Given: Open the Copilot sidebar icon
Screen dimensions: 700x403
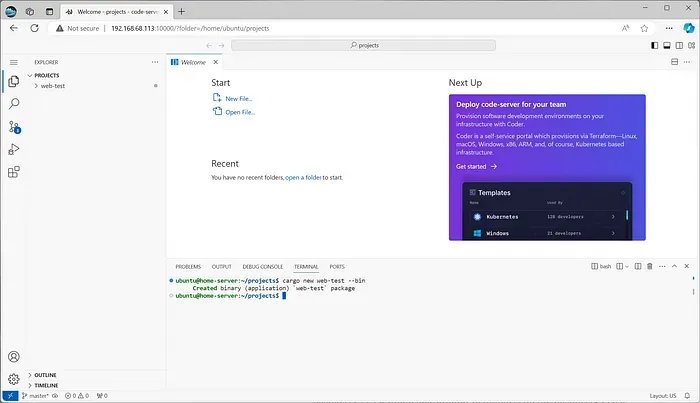Looking at the screenshot, I should pos(688,28).
